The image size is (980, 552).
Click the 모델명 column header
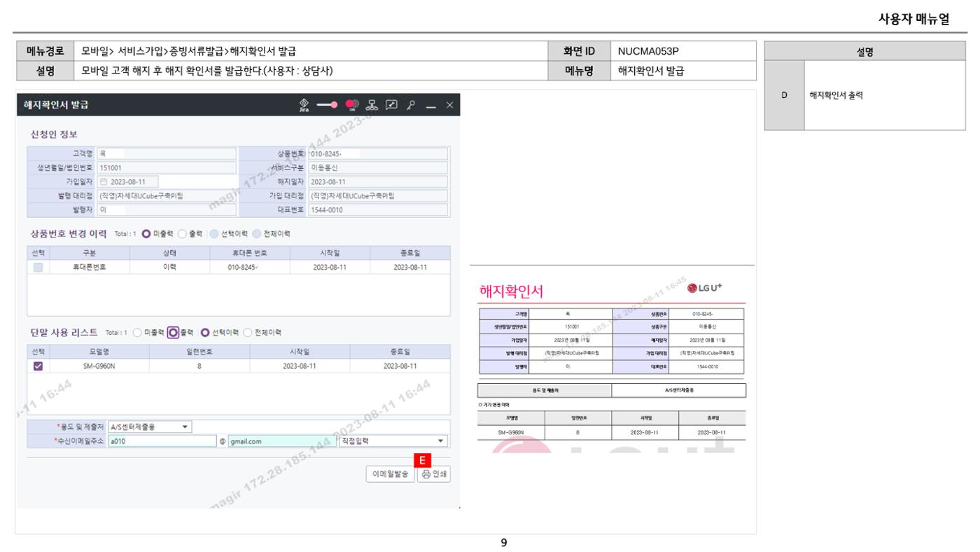point(99,352)
